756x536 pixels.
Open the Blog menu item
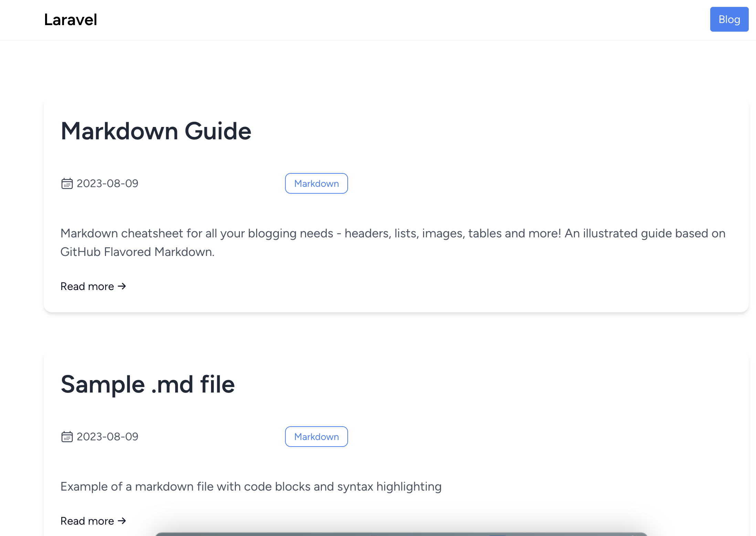pyautogui.click(x=729, y=19)
